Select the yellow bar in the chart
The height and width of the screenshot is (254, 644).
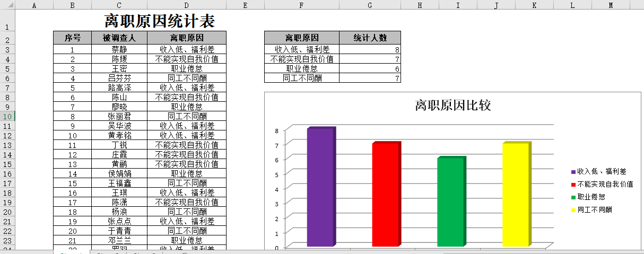click(x=516, y=195)
